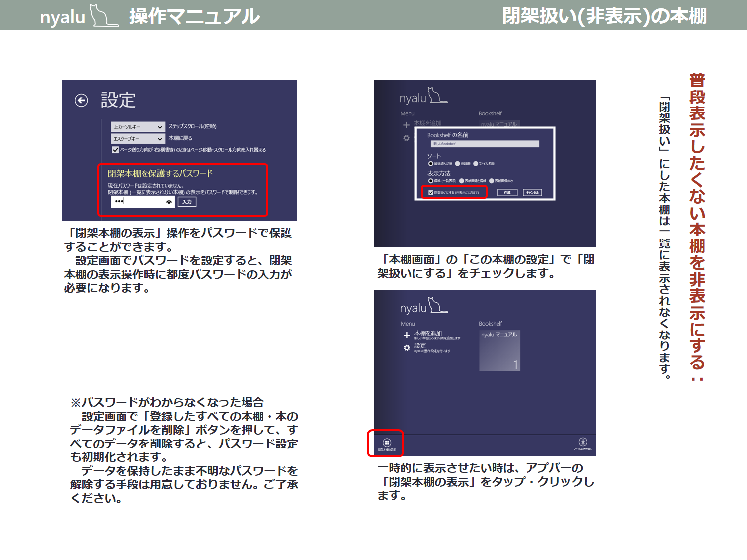Click the back arrow beside 設定 title
747x560 pixels.
tap(81, 101)
